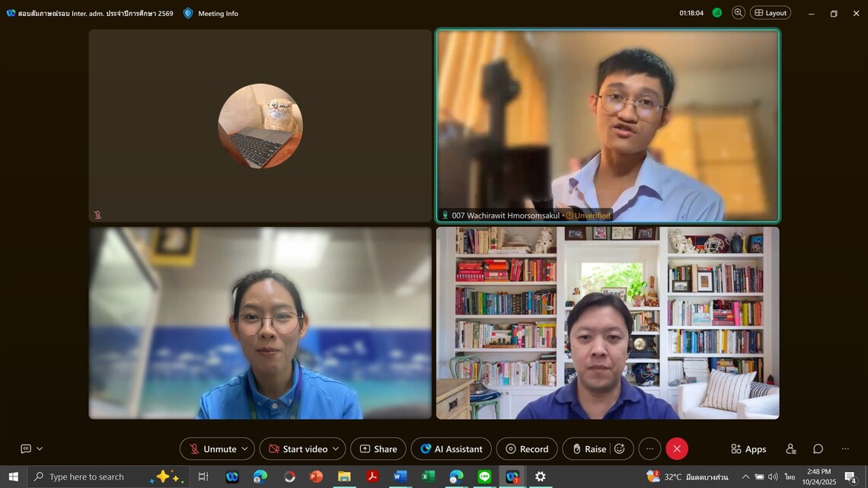Click the Share button
The width and height of the screenshot is (868, 488).
378,449
